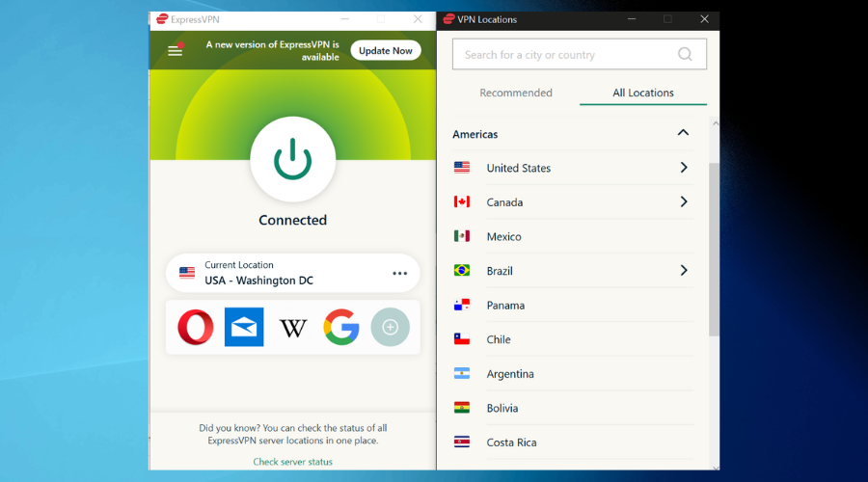This screenshot has height=482, width=868.
Task: Focus the city or country search field
Action: pyautogui.click(x=579, y=54)
